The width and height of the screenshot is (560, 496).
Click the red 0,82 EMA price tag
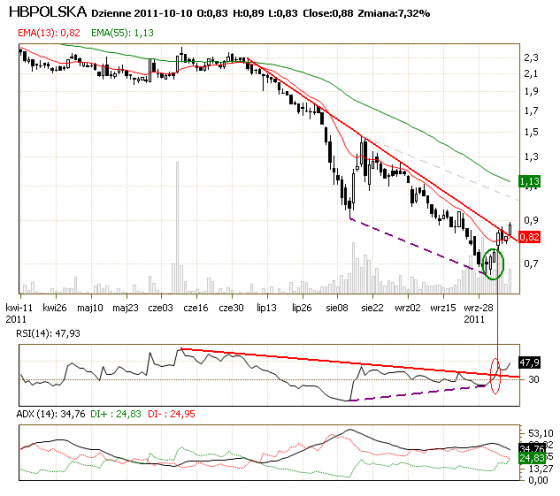530,237
